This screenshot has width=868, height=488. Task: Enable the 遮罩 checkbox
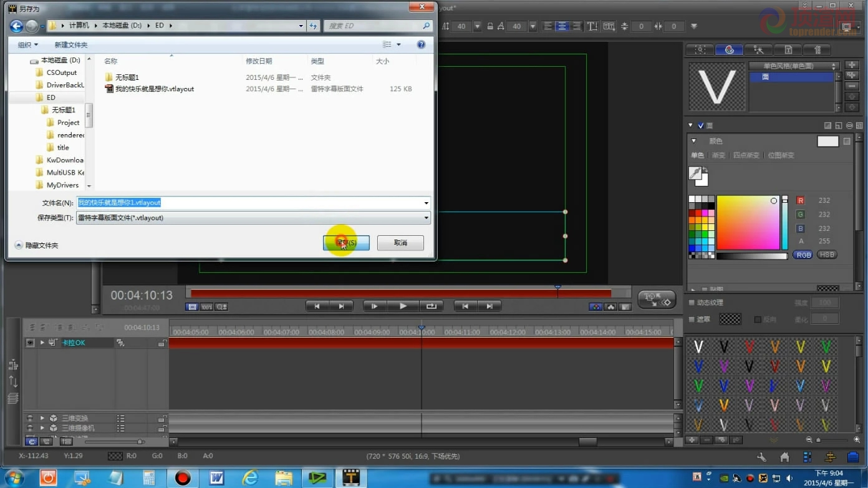point(692,319)
